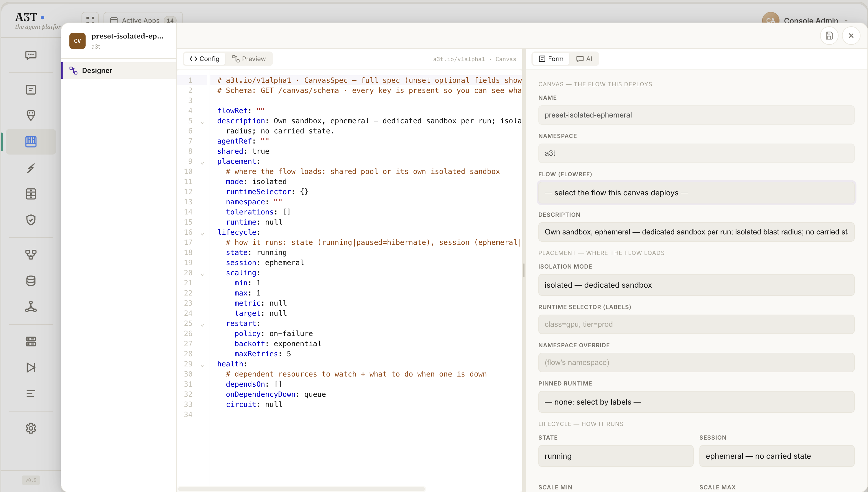Collapse the restart block fold arrow

[202, 325]
